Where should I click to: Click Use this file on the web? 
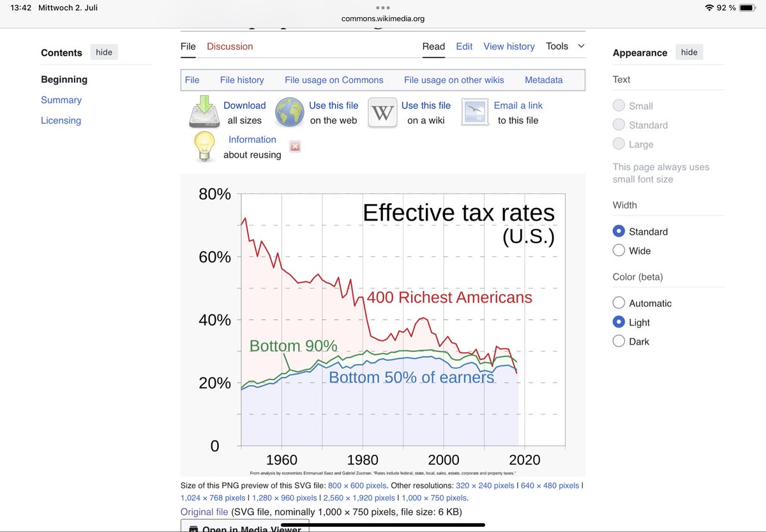coord(333,105)
